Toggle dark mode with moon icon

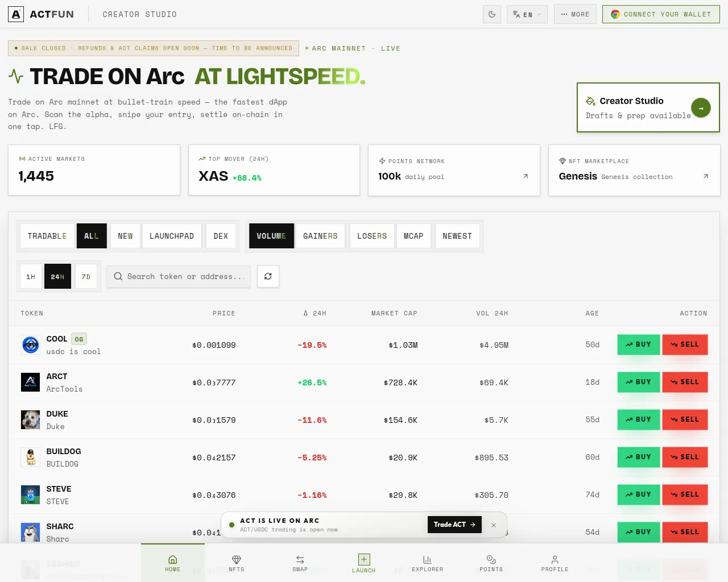[492, 14]
